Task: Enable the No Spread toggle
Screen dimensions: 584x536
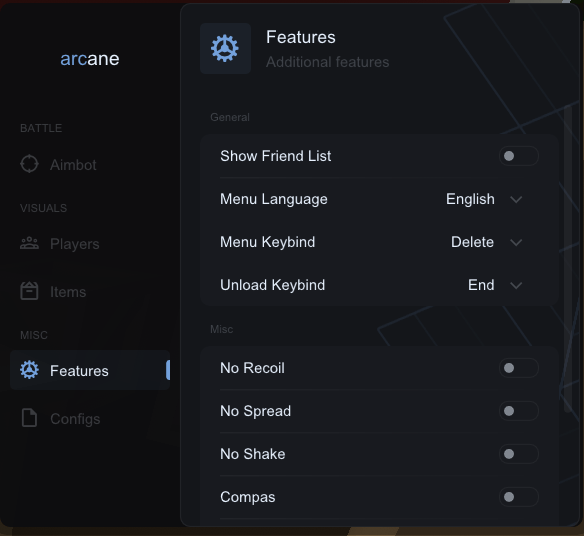Action: [519, 411]
